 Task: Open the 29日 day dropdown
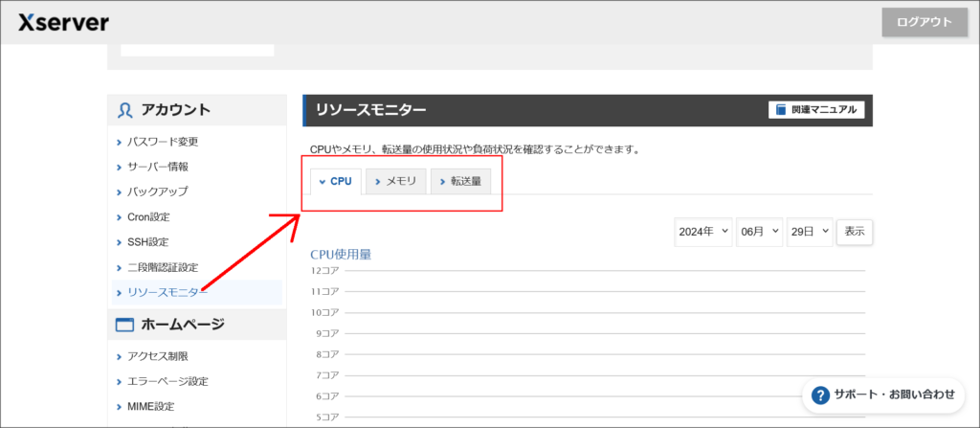(x=810, y=232)
